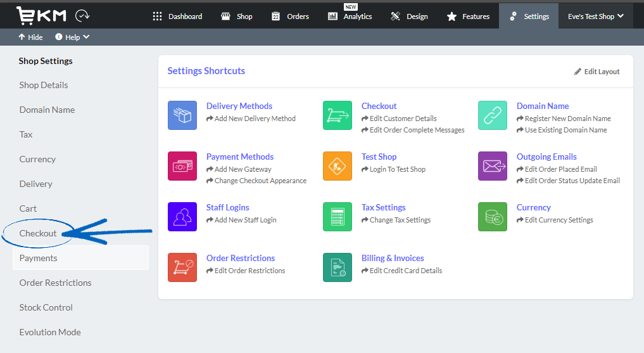Click the blue Delivery Methods box icon
Image resolution: width=644 pixels, height=353 pixels.
pos(182,115)
